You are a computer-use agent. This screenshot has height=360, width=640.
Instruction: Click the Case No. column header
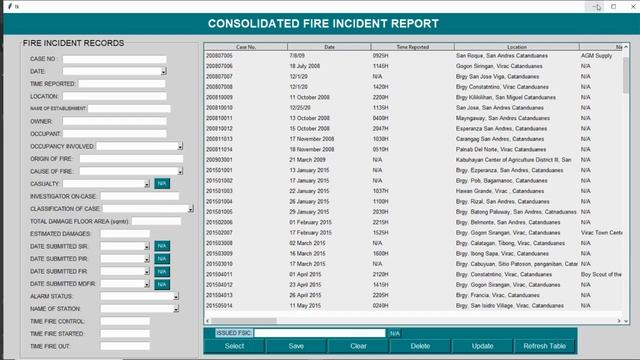[246, 47]
